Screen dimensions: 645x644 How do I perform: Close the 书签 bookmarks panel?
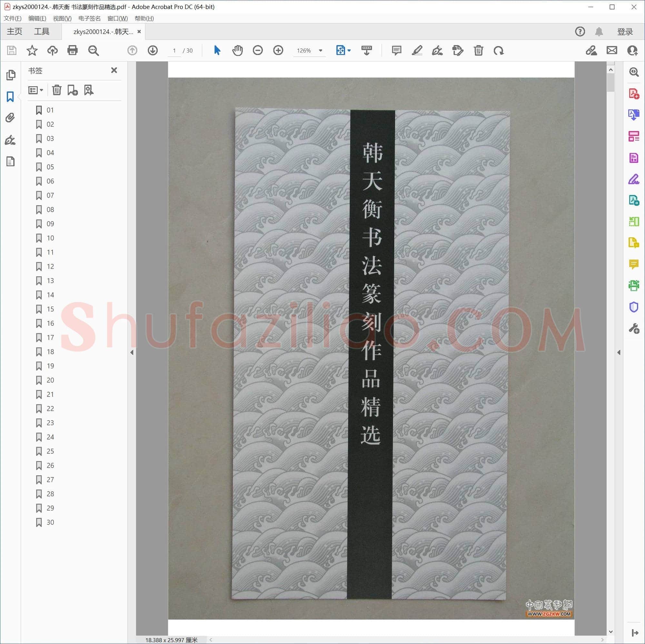114,70
